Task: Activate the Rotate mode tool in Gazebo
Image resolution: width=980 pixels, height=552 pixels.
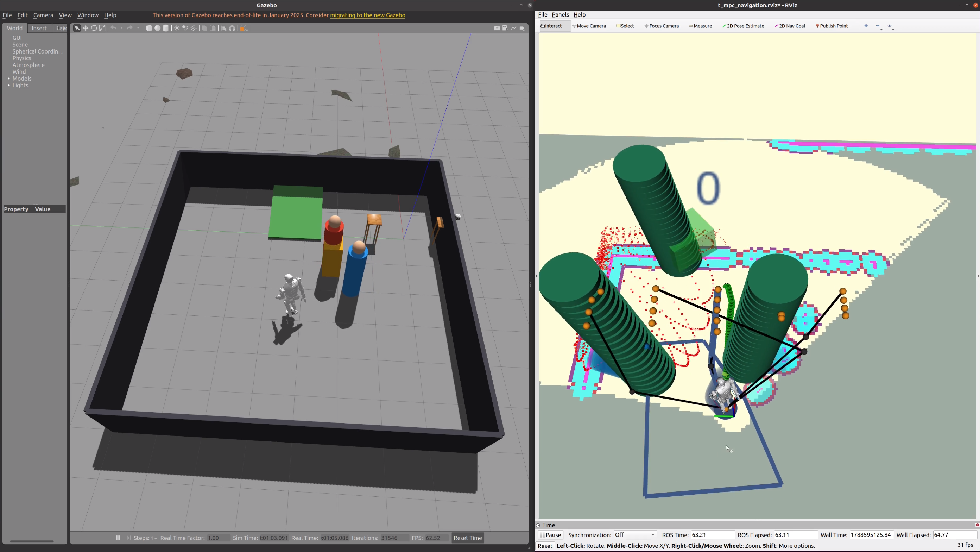Action: pos(94,28)
